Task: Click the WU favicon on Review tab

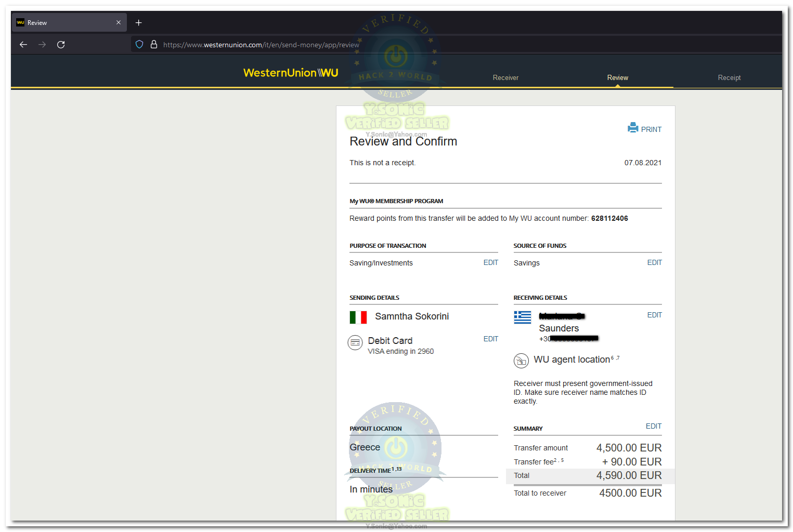Action: [20, 23]
